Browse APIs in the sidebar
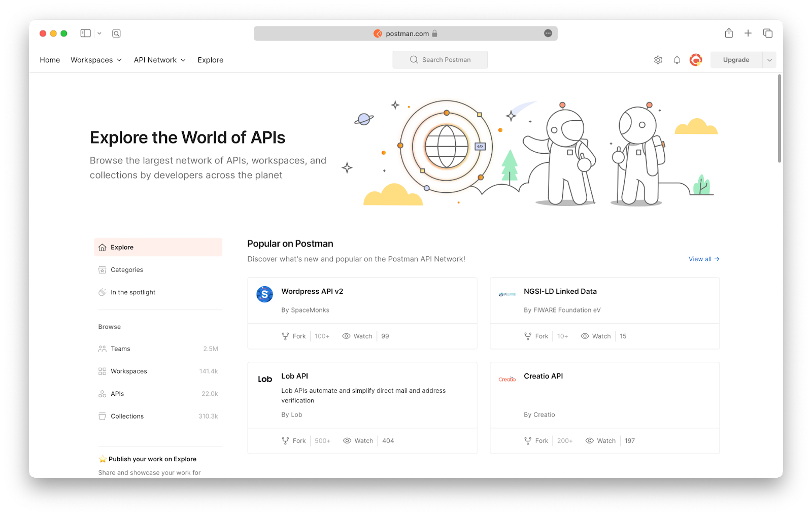 click(158, 394)
